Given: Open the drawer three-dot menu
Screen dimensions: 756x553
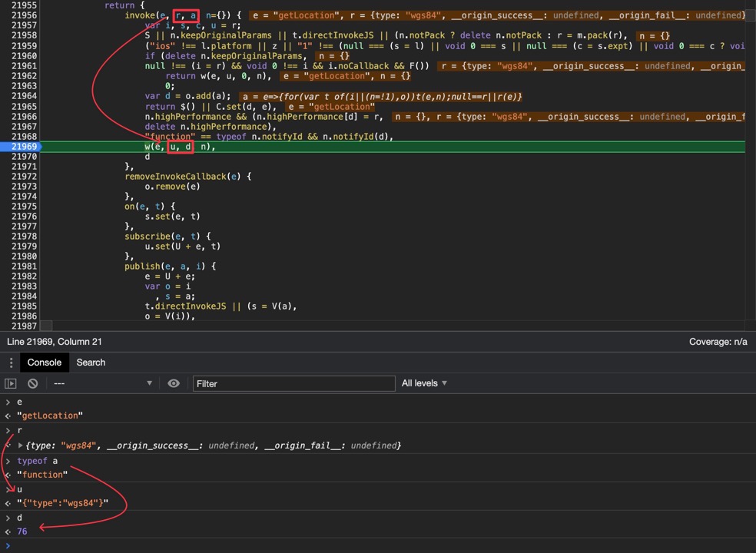Looking at the screenshot, I should pos(11,363).
